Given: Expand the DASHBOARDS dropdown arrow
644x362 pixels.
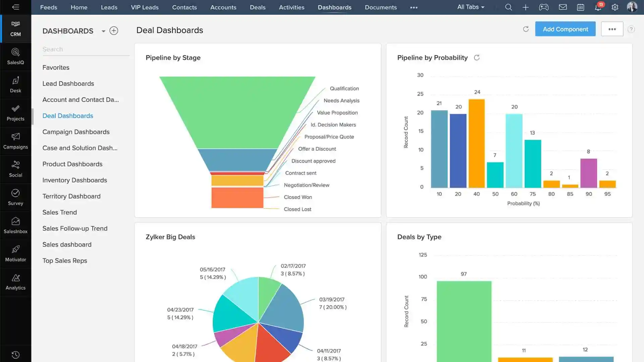Looking at the screenshot, I should pos(103,31).
